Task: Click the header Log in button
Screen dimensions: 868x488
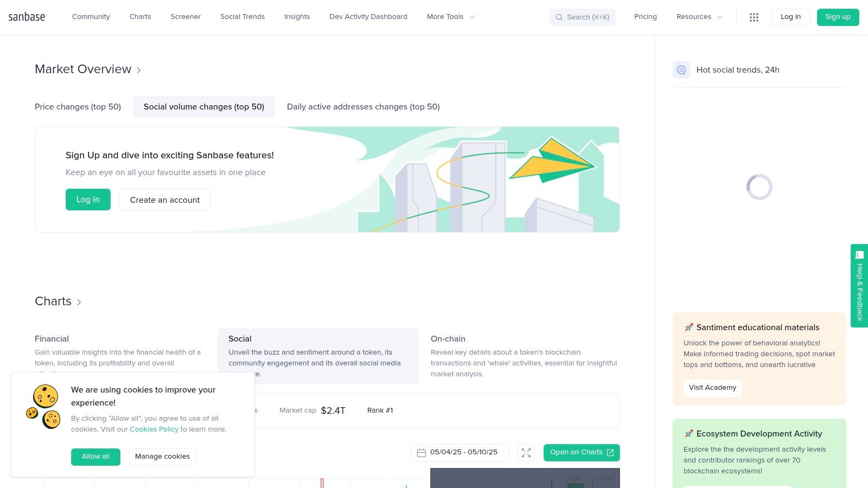Action: click(790, 17)
